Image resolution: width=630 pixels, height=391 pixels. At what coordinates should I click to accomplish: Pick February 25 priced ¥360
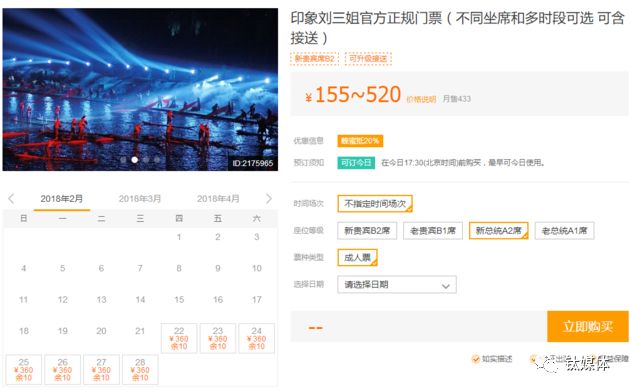pos(24,370)
